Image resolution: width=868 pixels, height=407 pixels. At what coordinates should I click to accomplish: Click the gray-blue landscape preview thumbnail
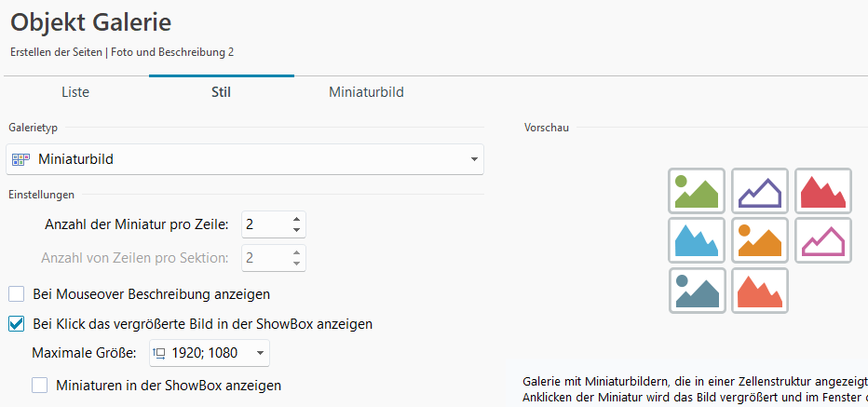pyautogui.click(x=697, y=291)
